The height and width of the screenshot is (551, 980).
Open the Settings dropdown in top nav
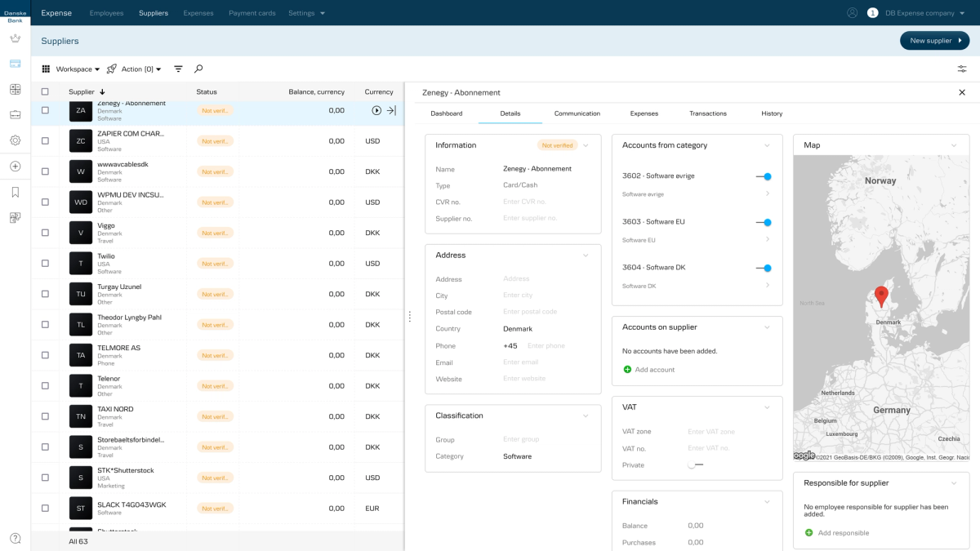[x=307, y=13]
